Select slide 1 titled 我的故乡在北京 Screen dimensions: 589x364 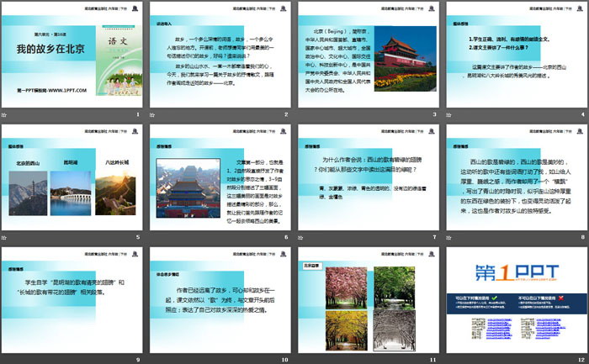tap(72, 55)
